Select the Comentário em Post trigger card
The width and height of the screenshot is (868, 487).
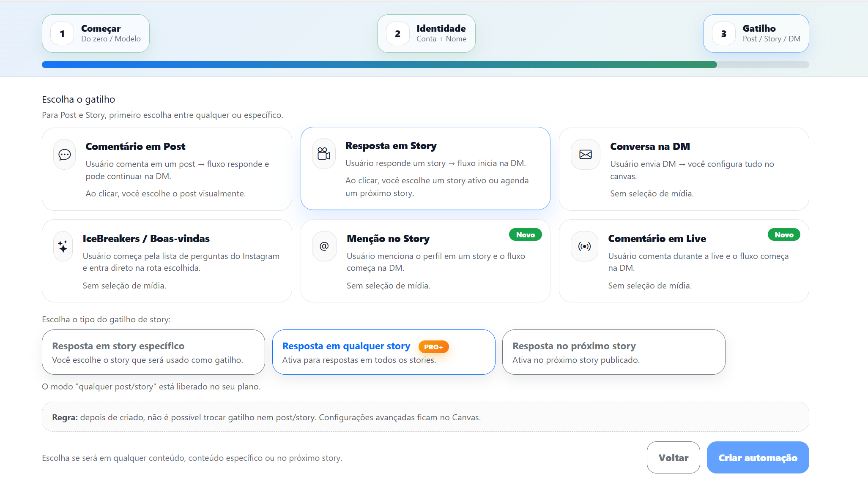pyautogui.click(x=167, y=169)
